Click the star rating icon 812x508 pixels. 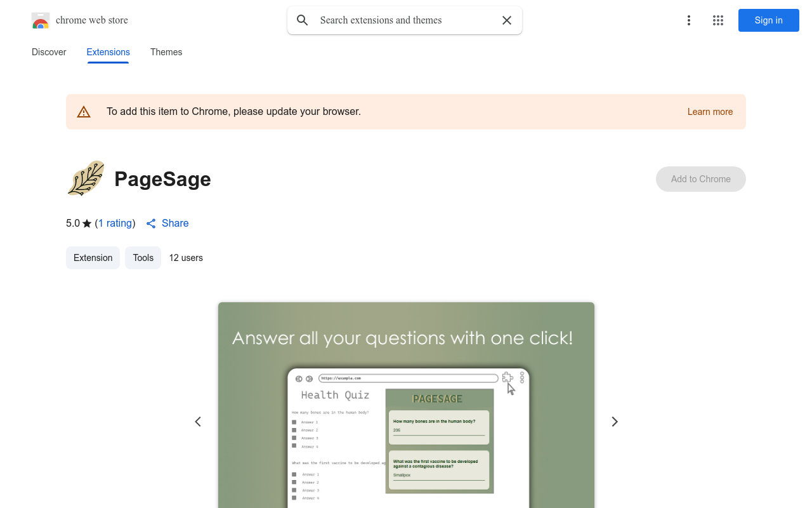87,224
